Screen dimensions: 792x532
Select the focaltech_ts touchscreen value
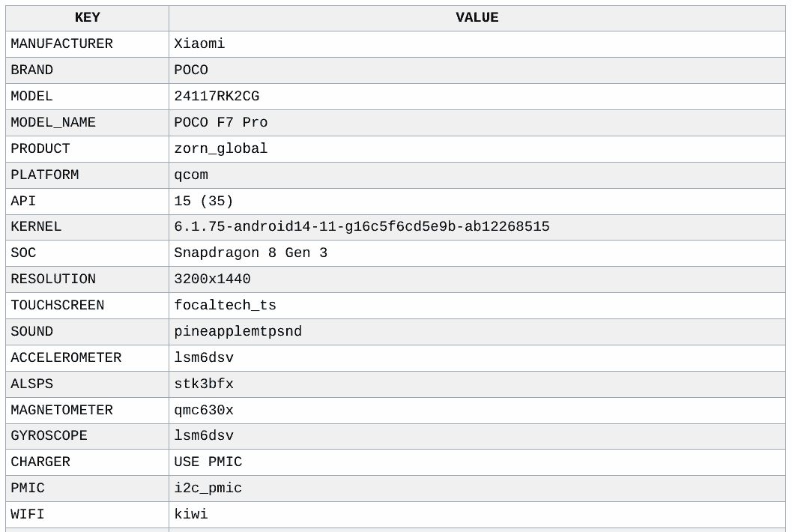click(x=225, y=306)
